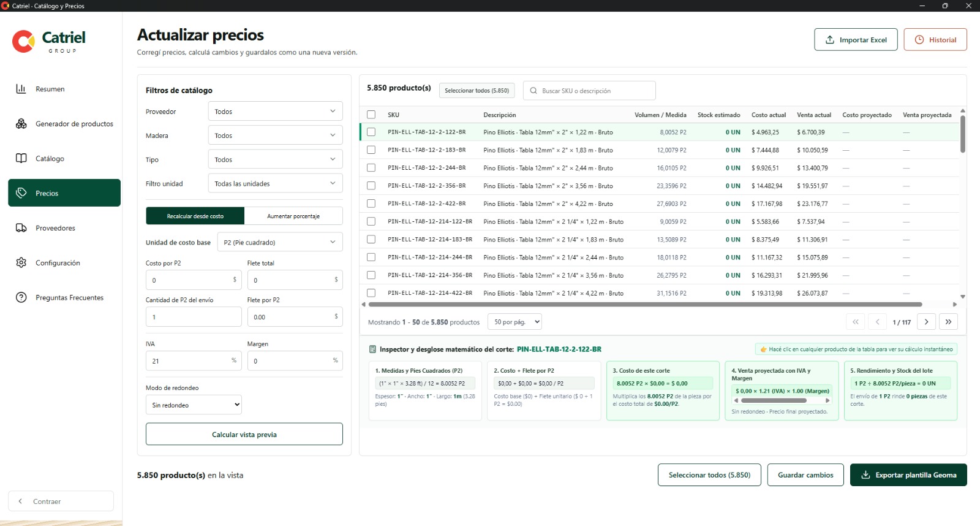This screenshot has height=526, width=980.
Task: Open the Proveedor filter dropdown
Action: [x=275, y=112]
